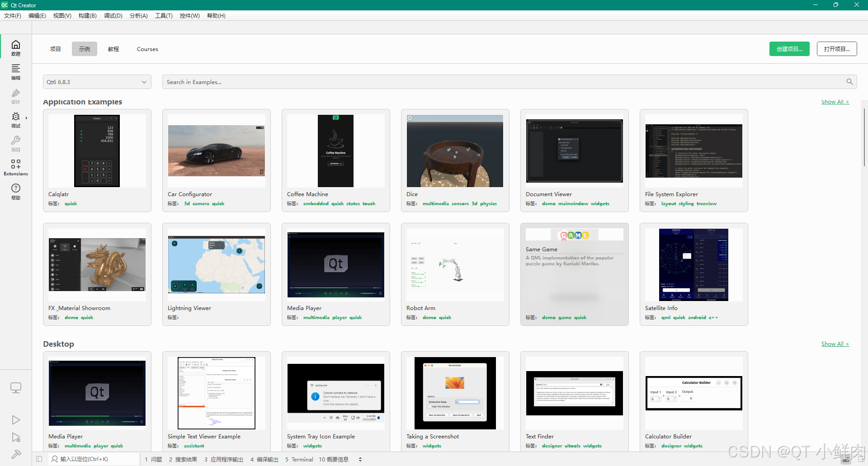This screenshot has width=868, height=466.
Task: Open the Coffee Machine example thumbnail
Action: (x=336, y=151)
